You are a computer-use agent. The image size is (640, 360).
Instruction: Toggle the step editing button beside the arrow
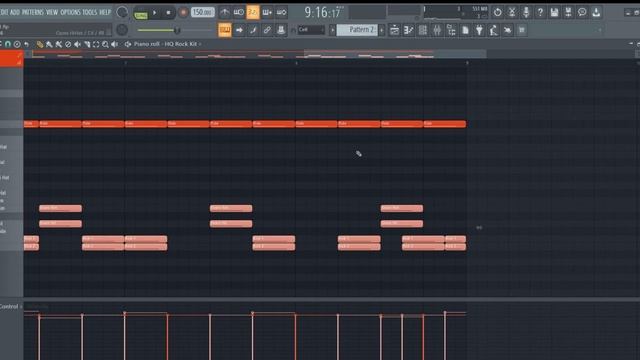click(253, 30)
